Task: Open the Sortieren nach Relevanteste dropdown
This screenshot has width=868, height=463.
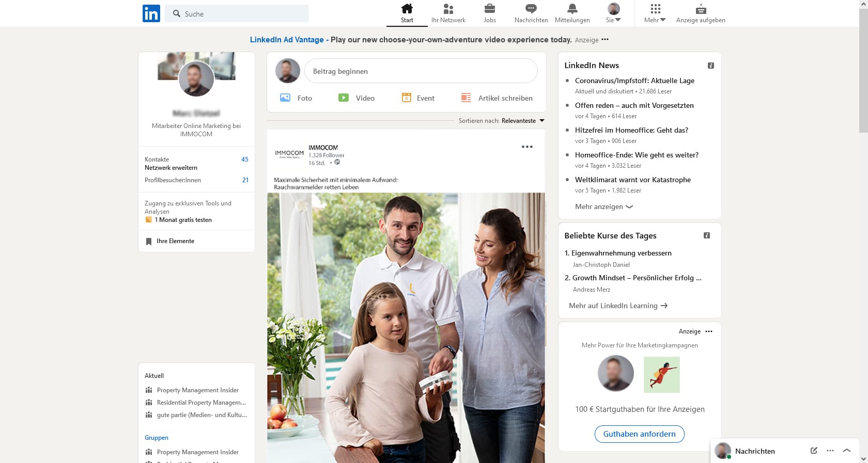Action: [502, 121]
